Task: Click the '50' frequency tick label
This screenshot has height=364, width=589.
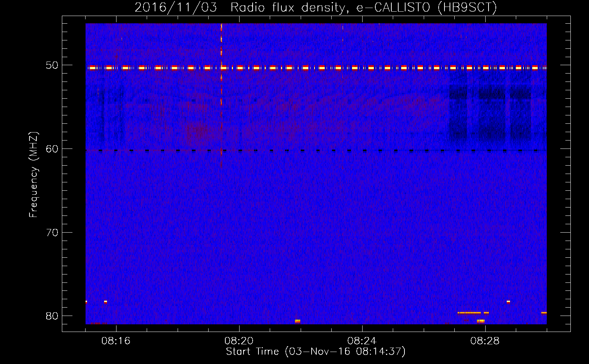Action: [x=52, y=66]
